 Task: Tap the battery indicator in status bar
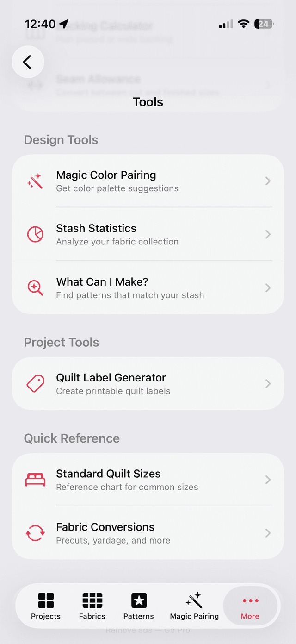(x=264, y=24)
